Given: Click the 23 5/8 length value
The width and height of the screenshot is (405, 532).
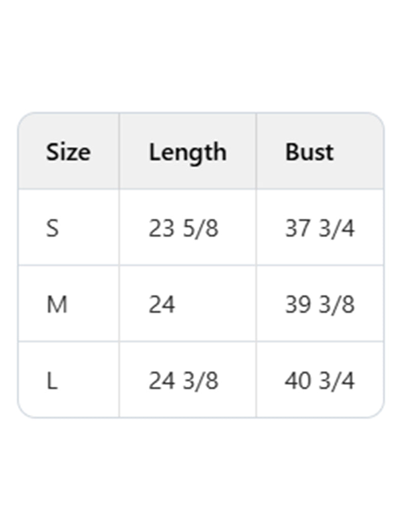Looking at the screenshot, I should pyautogui.click(x=183, y=229).
